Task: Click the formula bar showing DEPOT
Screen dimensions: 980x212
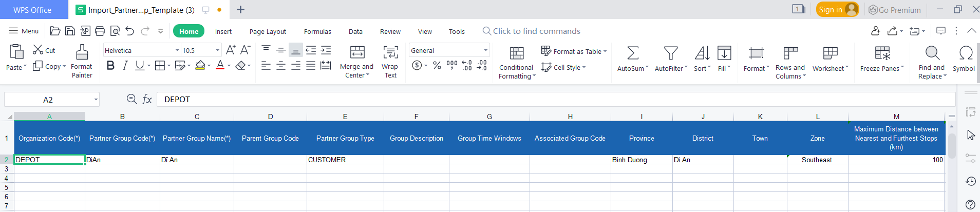Action: (x=556, y=100)
